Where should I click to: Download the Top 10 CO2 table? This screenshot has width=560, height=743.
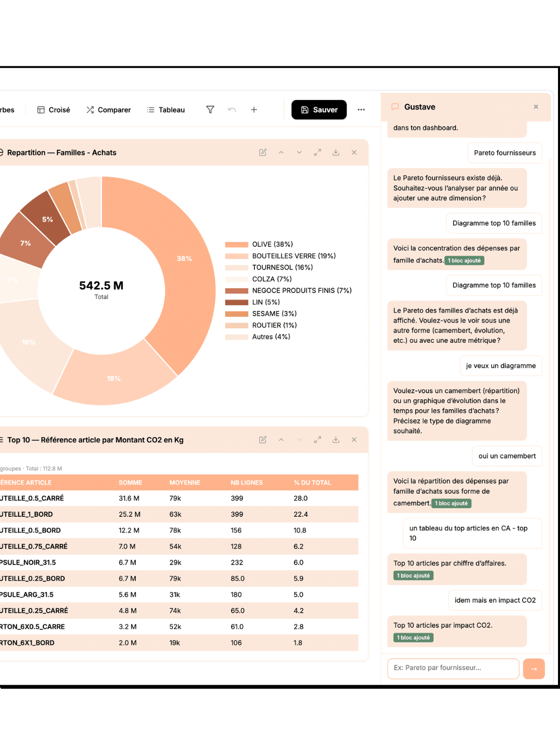coord(336,440)
